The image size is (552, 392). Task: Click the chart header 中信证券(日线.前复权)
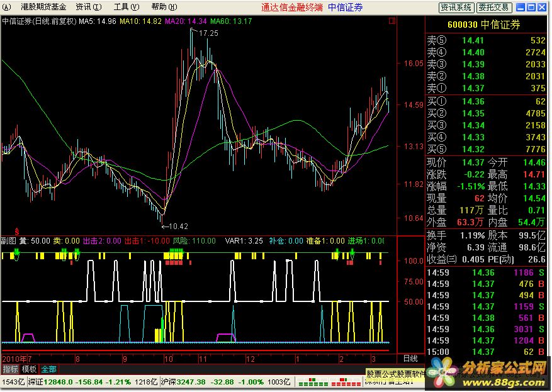[40, 21]
